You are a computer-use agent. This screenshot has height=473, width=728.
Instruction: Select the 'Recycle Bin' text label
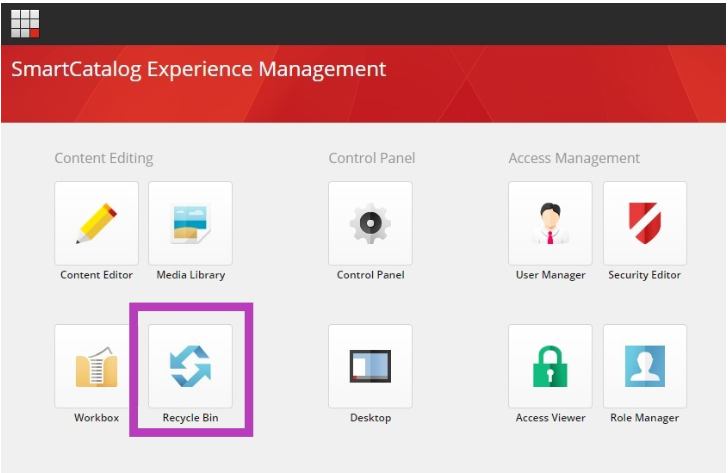190,418
